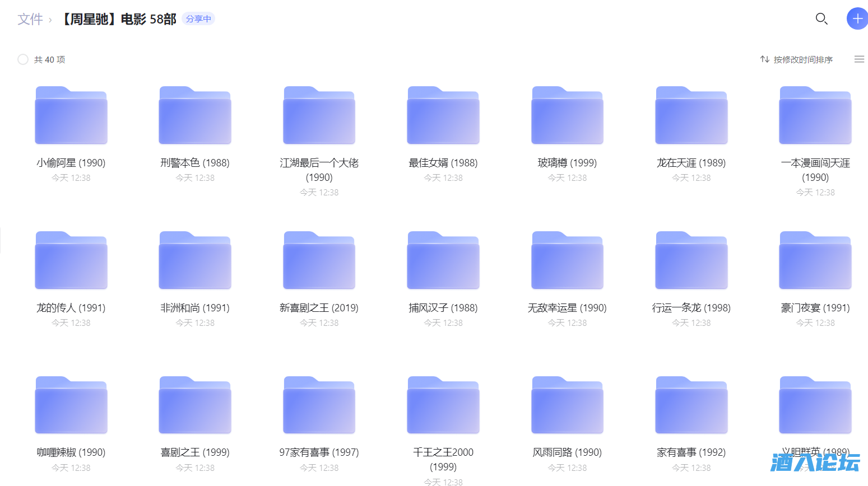Go back to 文件 in the breadcrumb

31,18
